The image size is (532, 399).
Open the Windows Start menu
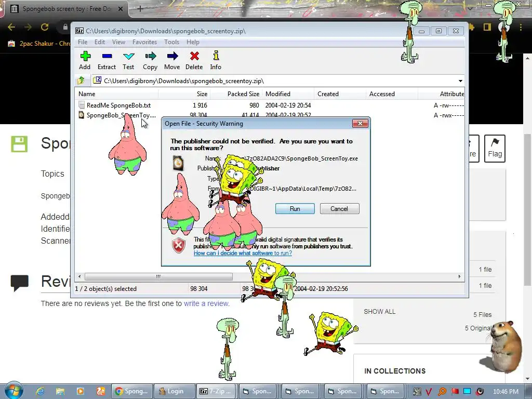tap(14, 390)
